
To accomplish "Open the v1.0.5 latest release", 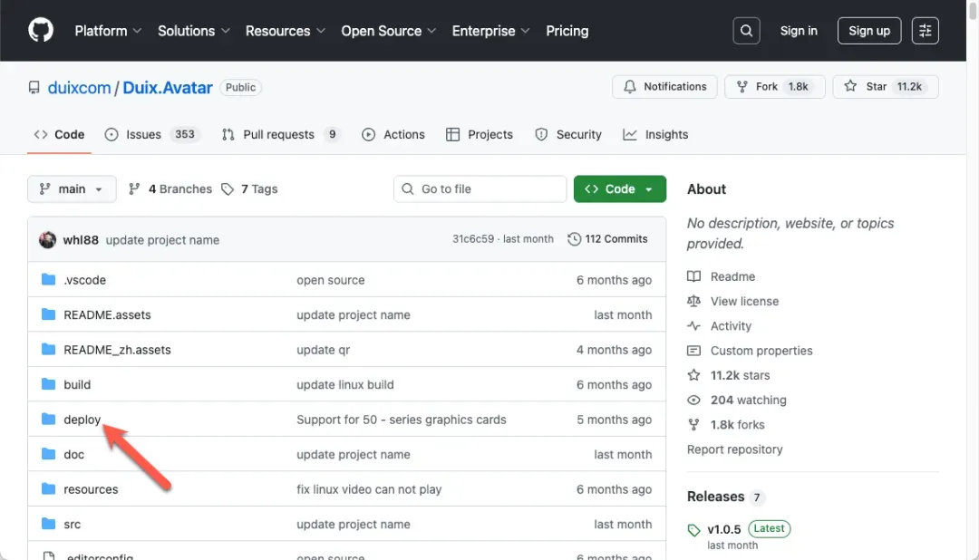I will pyautogui.click(x=723, y=528).
